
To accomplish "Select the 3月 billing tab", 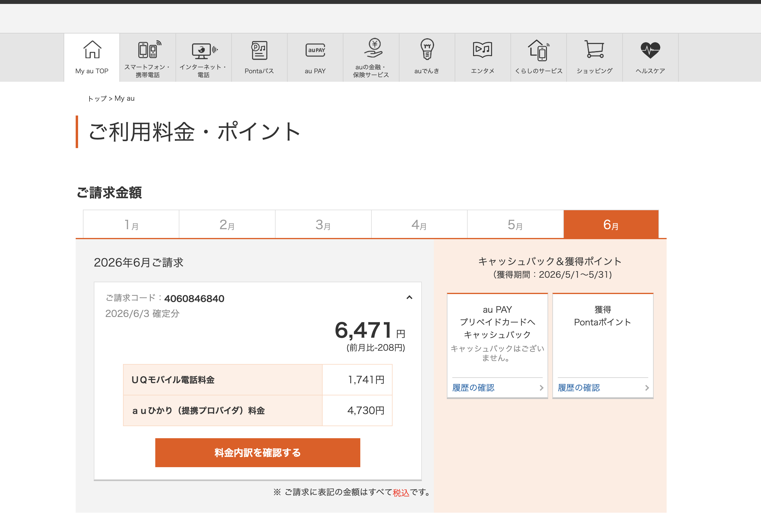I will (x=323, y=224).
